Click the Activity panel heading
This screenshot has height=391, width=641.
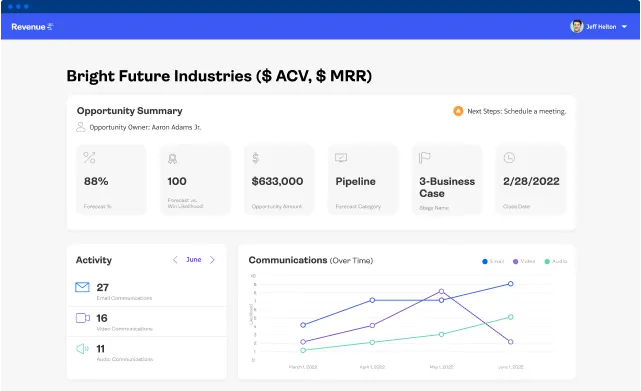tap(94, 260)
